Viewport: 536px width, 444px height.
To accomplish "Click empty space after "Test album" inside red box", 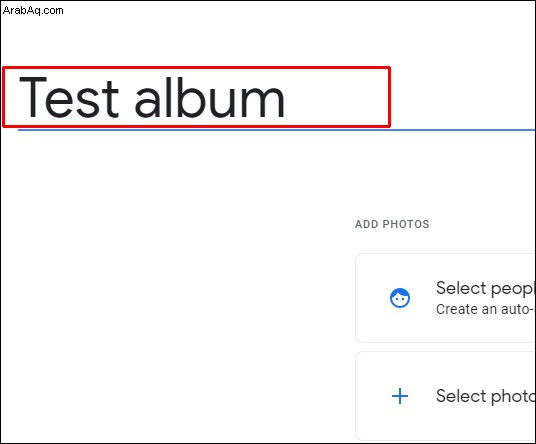I will coord(337,97).
